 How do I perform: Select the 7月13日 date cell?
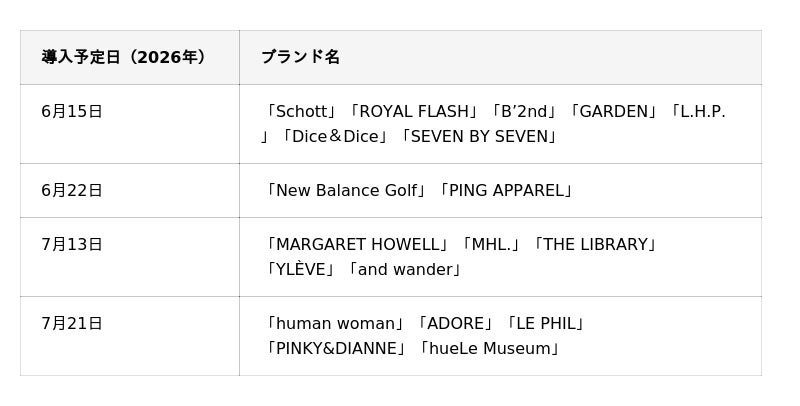130,257
